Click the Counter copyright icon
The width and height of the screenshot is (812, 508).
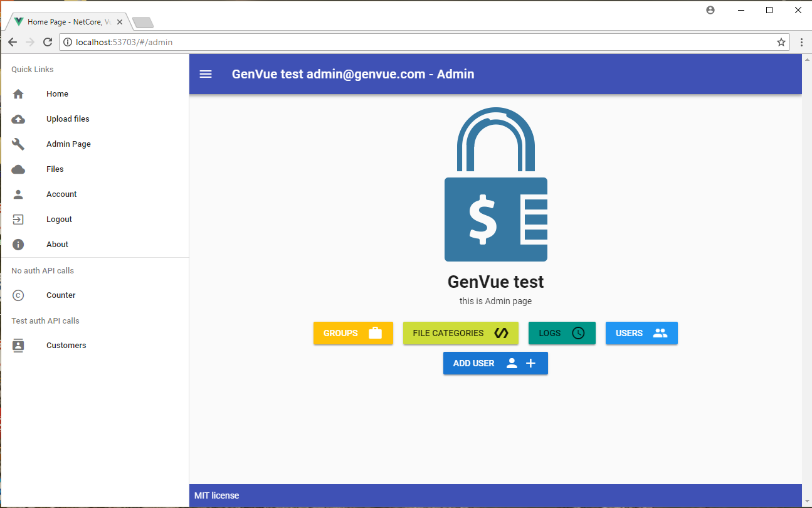(x=18, y=295)
